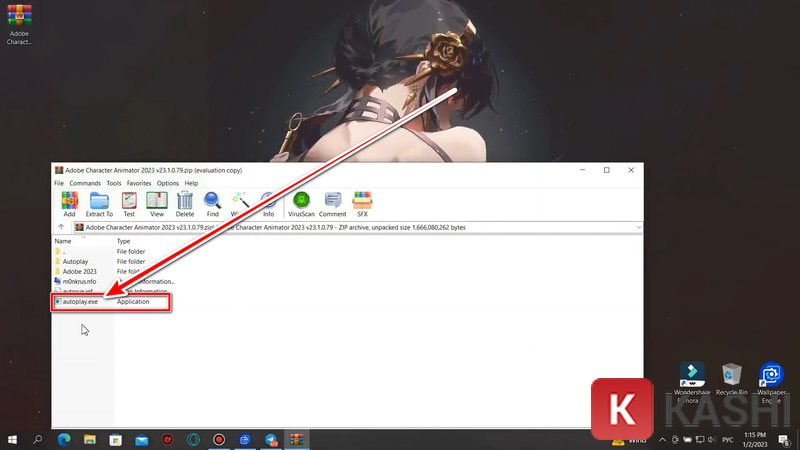Switch input language РУС indicator
The height and width of the screenshot is (450, 800).
tap(728, 440)
